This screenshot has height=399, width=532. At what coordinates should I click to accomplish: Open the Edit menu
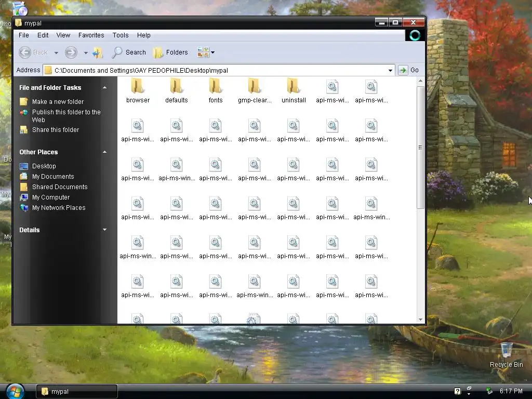[x=43, y=35]
